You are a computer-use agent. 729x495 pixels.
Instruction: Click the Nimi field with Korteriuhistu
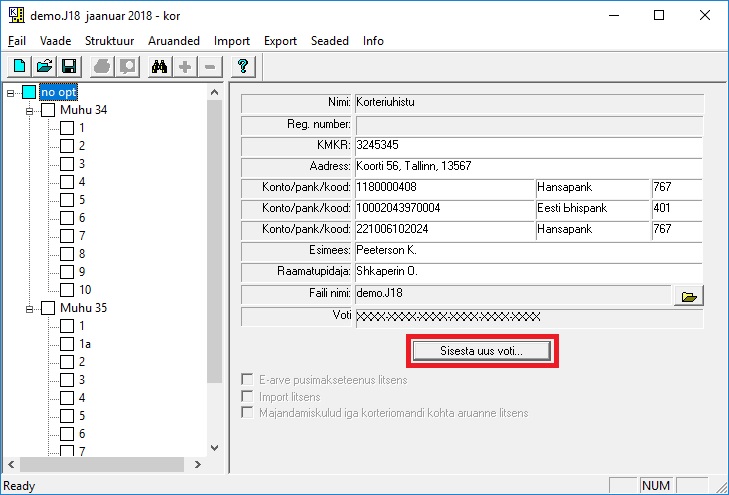530,103
